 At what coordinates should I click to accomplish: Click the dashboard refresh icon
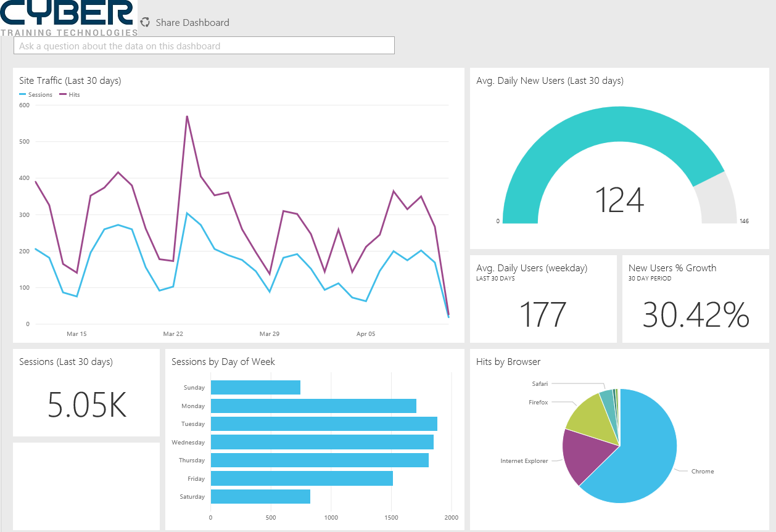(x=145, y=22)
